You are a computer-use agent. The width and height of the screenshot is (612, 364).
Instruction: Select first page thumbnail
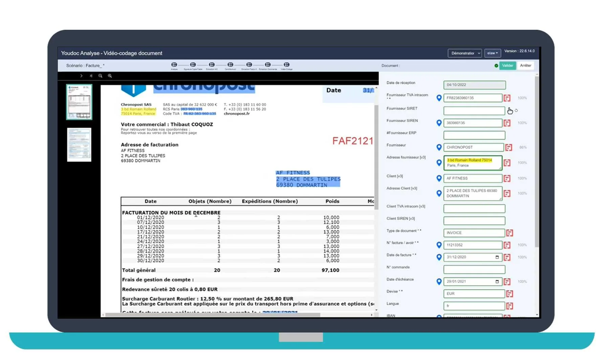point(79,102)
